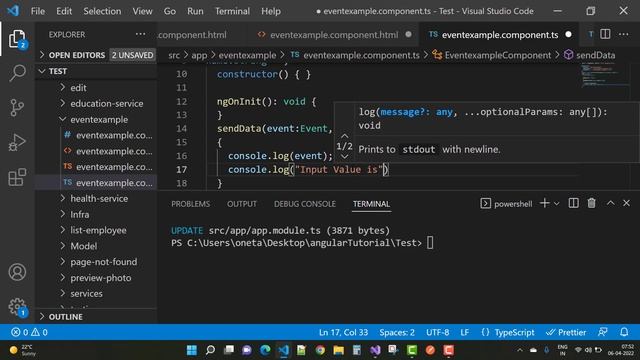Open the selected eventexample .ts file in explorer
The width and height of the screenshot is (640, 360).
click(96, 183)
